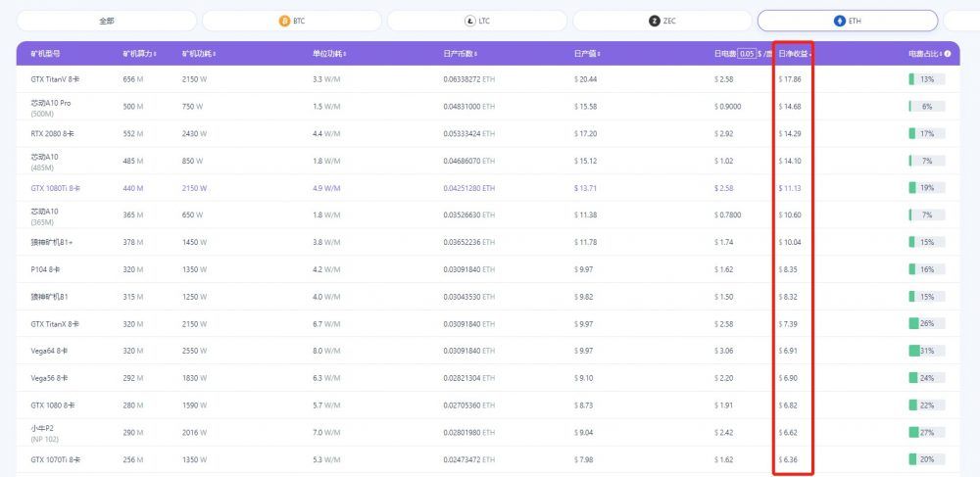
Task: Select the 全部 tab
Action: (x=106, y=21)
